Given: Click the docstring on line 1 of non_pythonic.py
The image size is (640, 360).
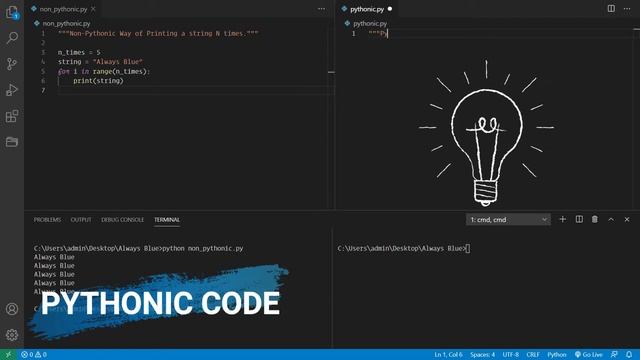Looking at the screenshot, I should tap(158, 33).
